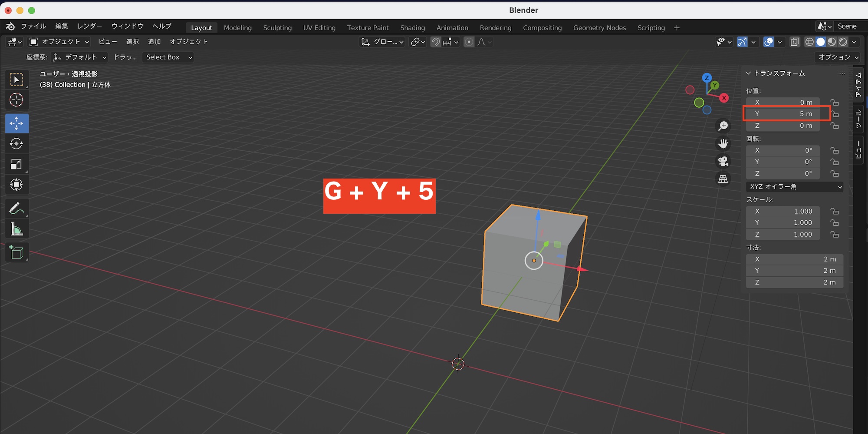Screen dimensions: 868x434
Task: Choose the Add Cube tool
Action: click(x=16, y=252)
